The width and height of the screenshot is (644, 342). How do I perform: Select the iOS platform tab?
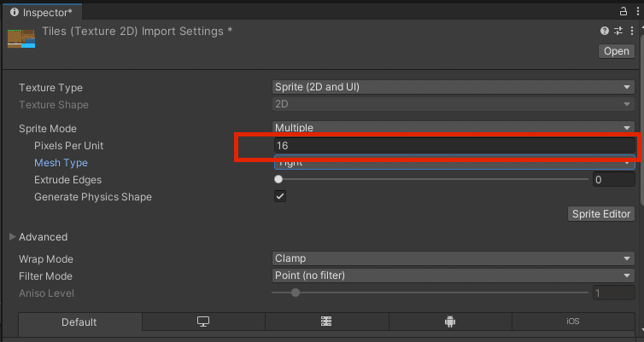pyautogui.click(x=573, y=322)
